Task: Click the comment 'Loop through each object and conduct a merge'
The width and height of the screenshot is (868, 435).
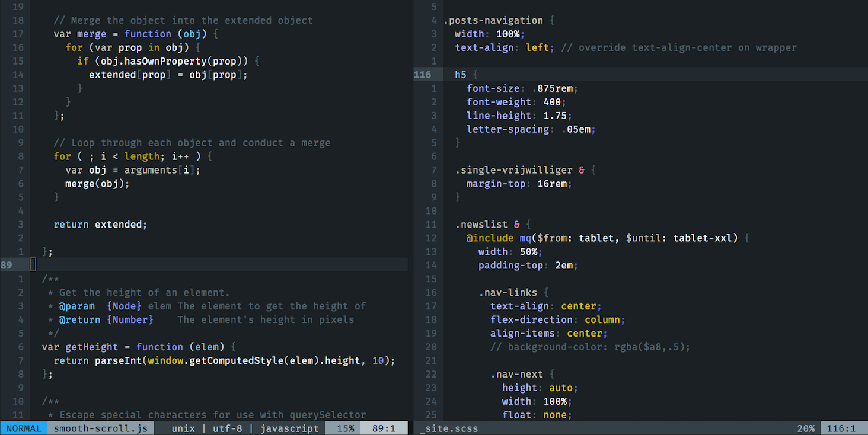Action: (x=192, y=143)
